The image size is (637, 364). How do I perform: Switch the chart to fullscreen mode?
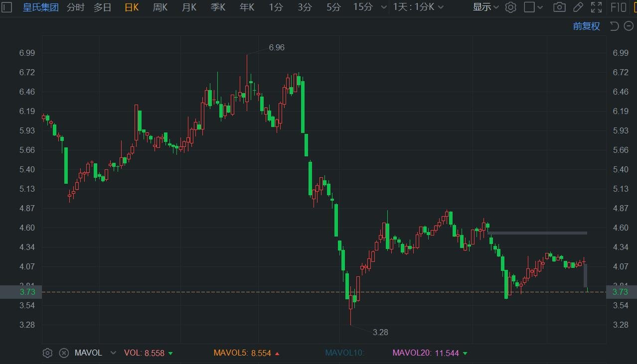point(596,7)
